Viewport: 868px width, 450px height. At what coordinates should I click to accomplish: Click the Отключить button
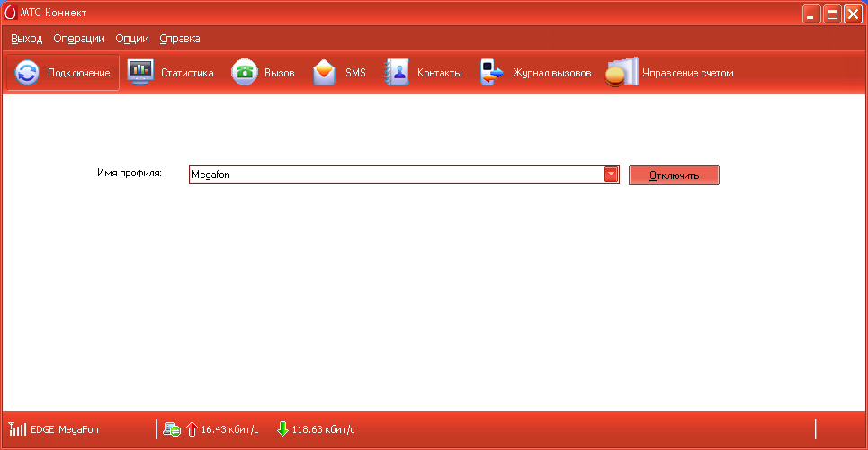click(674, 175)
